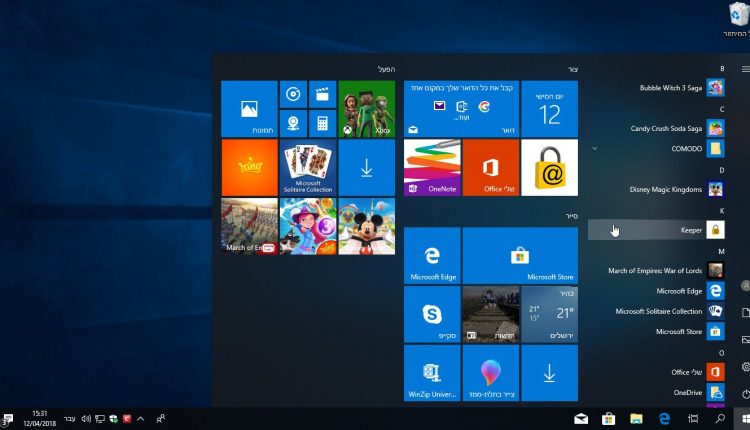Image resolution: width=750 pixels, height=430 pixels.
Task: Open the News photo tile
Action: (x=491, y=315)
